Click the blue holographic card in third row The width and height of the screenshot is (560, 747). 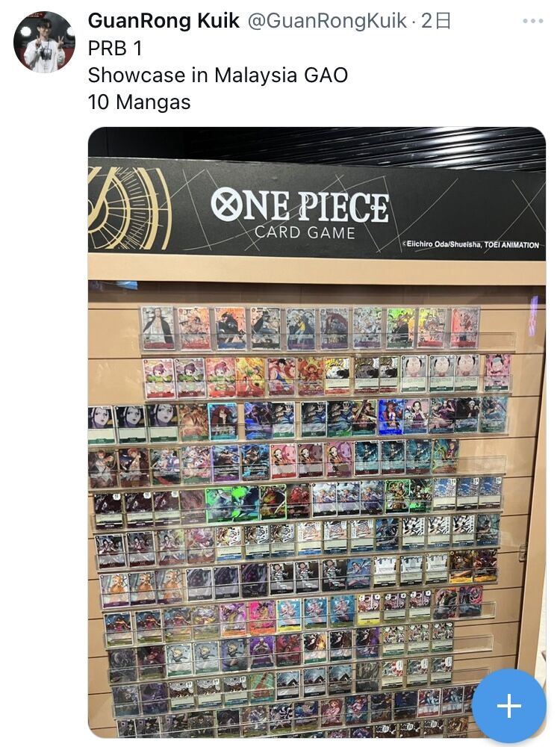pos(391,417)
